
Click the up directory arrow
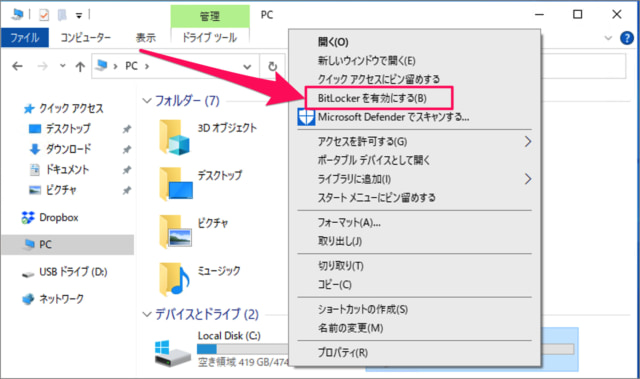(80, 66)
